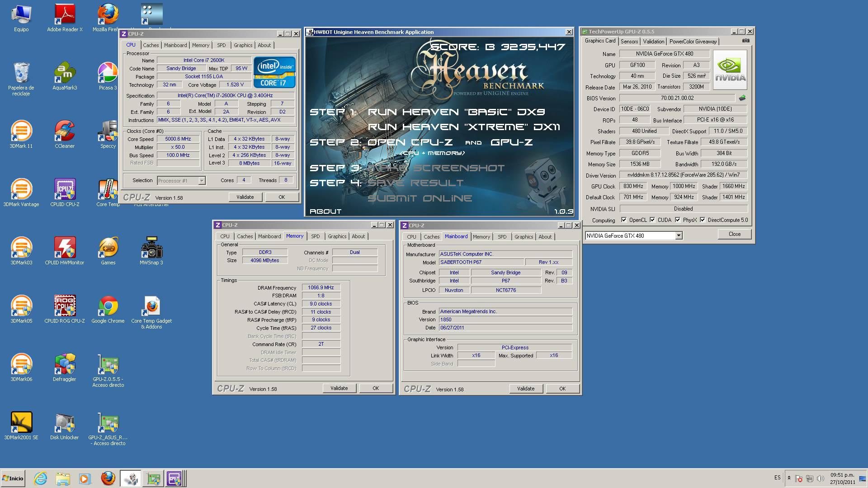Open the Games desktop icon
This screenshot has width=868, height=488.
click(x=108, y=251)
